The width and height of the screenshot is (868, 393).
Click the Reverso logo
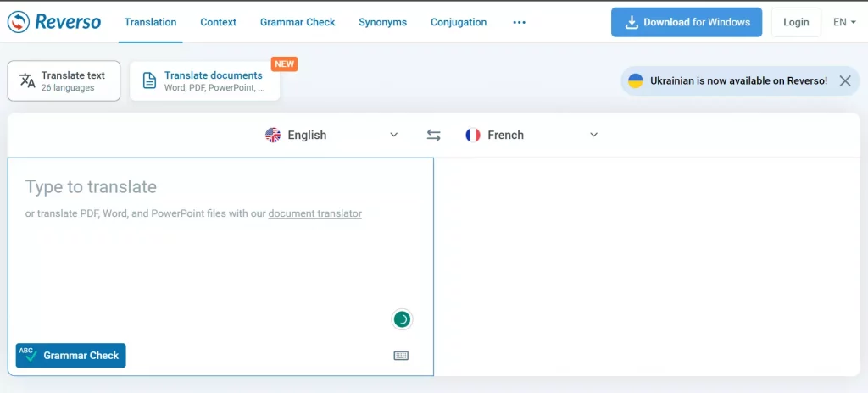tap(54, 22)
